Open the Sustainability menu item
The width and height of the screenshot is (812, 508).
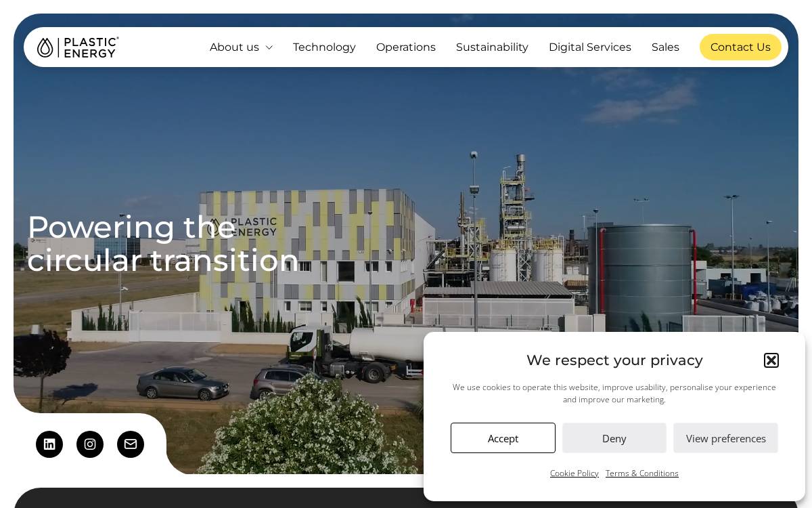pyautogui.click(x=492, y=47)
